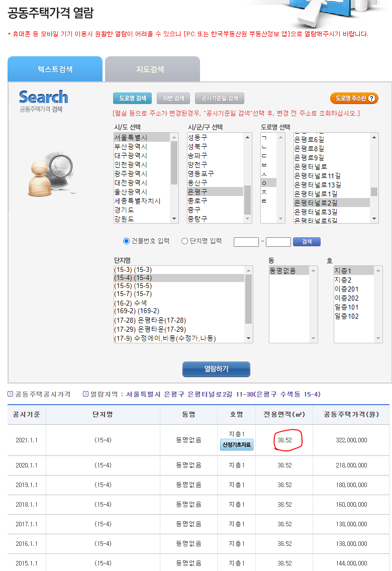Select complex (17-28) 은평타운(17-28)
Image resolution: width=392 pixels, height=571 pixels.
179,321
